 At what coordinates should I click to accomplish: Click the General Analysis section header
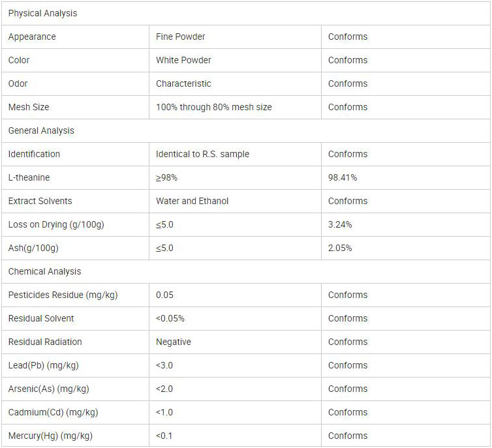[x=41, y=130]
